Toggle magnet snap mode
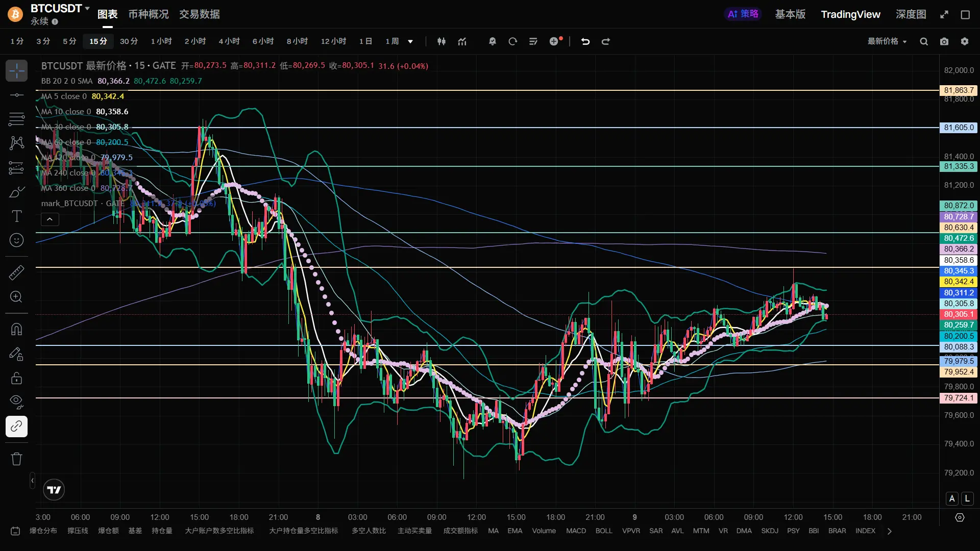Image resolution: width=980 pixels, height=551 pixels. tap(16, 329)
